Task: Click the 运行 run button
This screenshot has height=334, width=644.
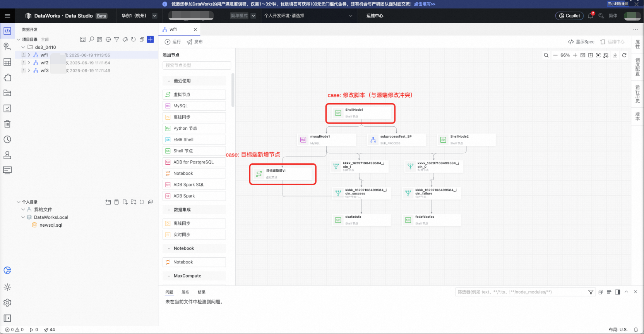Action: (173, 42)
